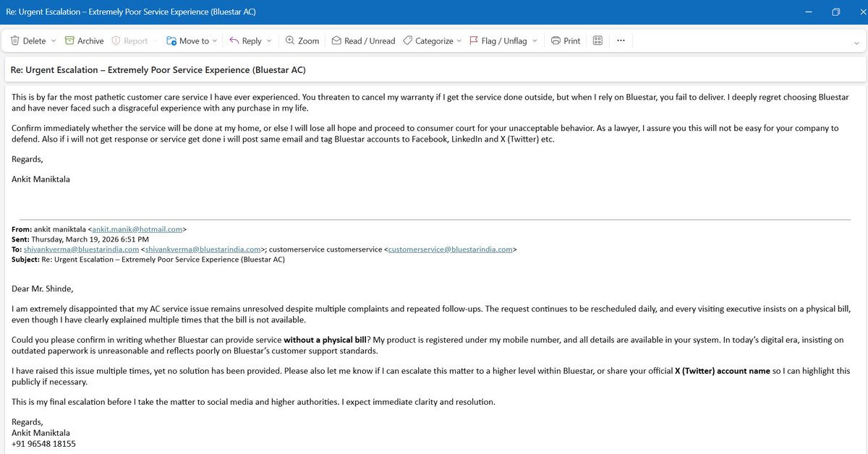
Task: Expand the Categorize dropdown chevron
Action: (x=459, y=41)
